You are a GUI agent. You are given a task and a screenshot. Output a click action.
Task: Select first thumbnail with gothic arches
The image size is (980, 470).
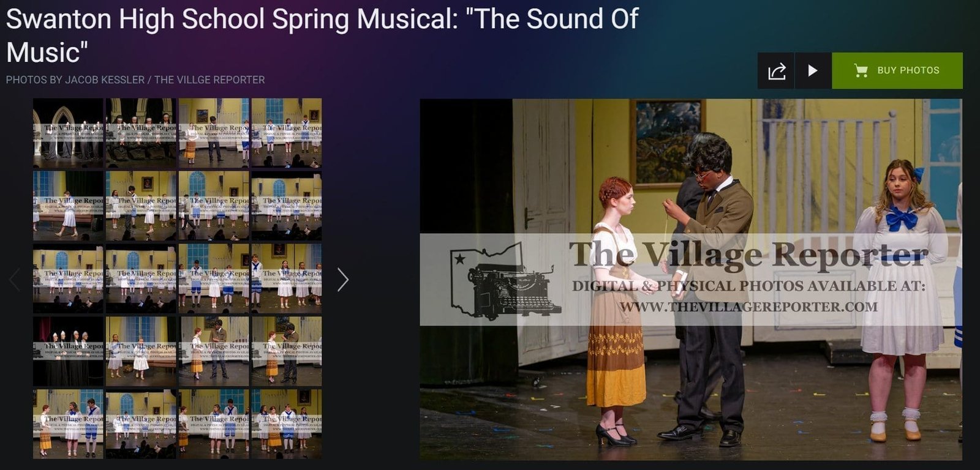click(x=68, y=133)
